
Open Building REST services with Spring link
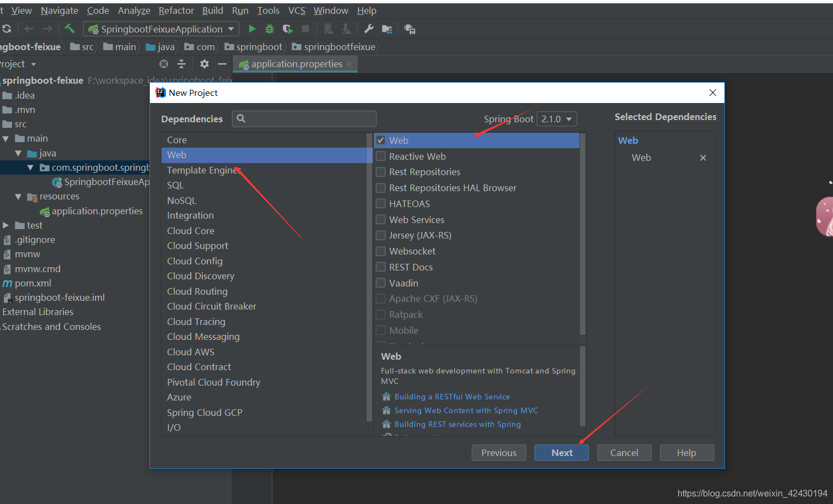(x=458, y=424)
